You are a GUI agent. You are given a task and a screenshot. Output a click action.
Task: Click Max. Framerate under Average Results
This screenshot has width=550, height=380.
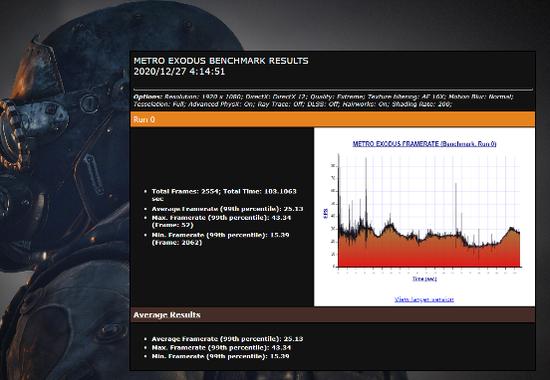(x=221, y=348)
